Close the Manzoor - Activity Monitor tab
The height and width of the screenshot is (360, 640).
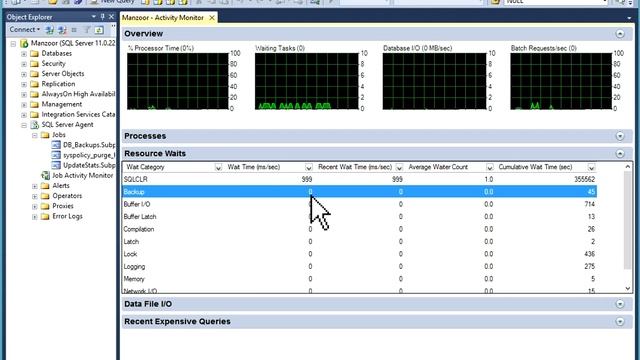coord(212,18)
